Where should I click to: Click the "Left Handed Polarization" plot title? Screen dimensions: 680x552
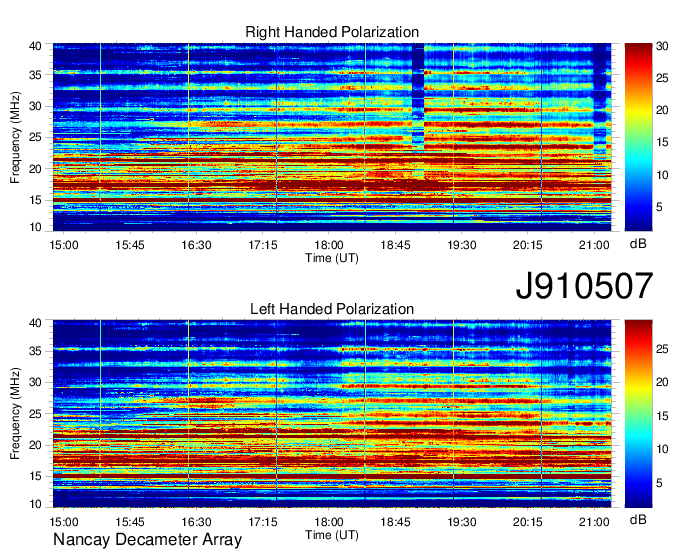(332, 309)
